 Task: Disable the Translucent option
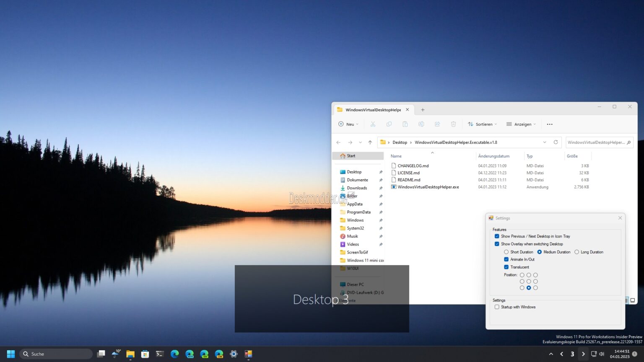click(506, 267)
